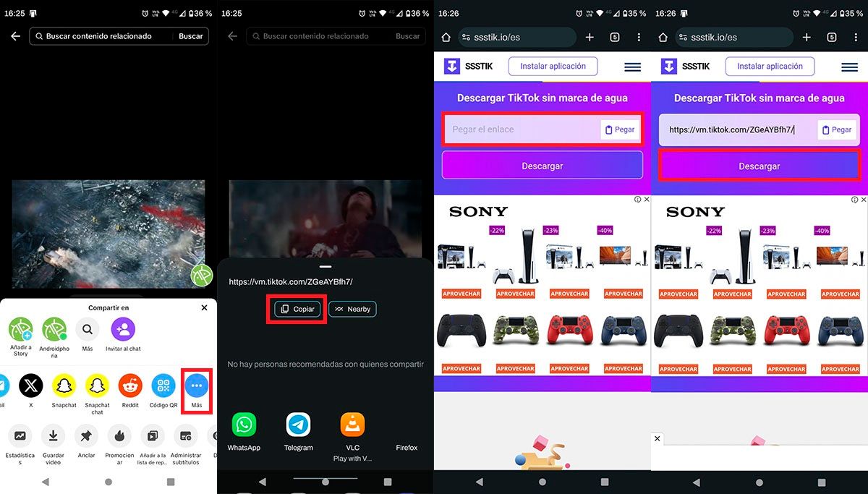This screenshot has width=868, height=494.
Task: Close the 'Compartir en' share sheet
Action: [204, 307]
